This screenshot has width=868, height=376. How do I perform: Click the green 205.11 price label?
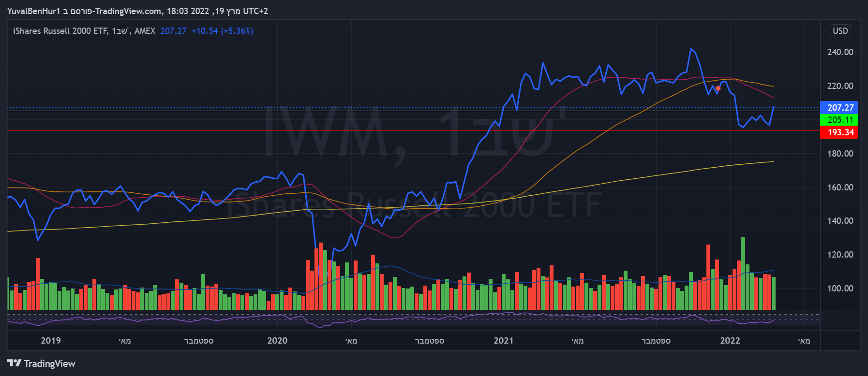(839, 120)
